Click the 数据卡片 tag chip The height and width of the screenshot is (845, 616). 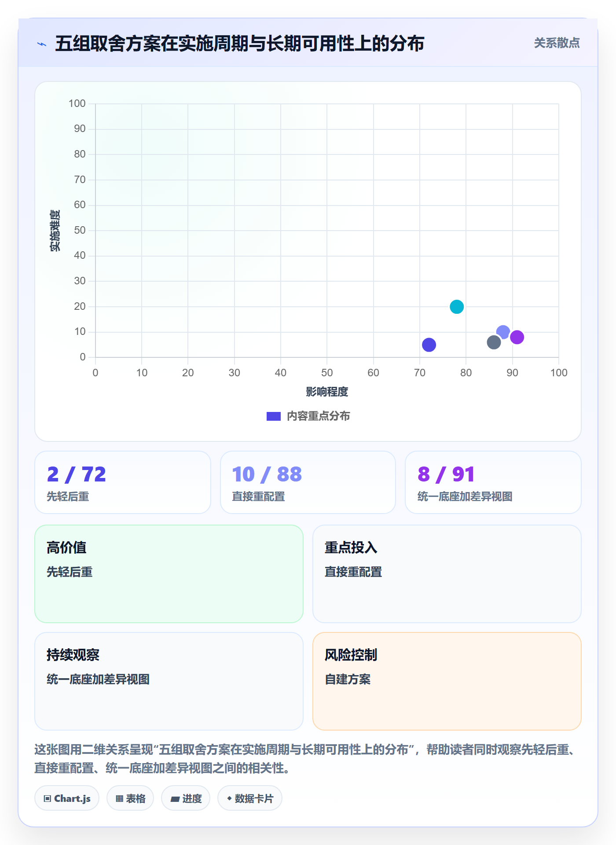(250, 798)
